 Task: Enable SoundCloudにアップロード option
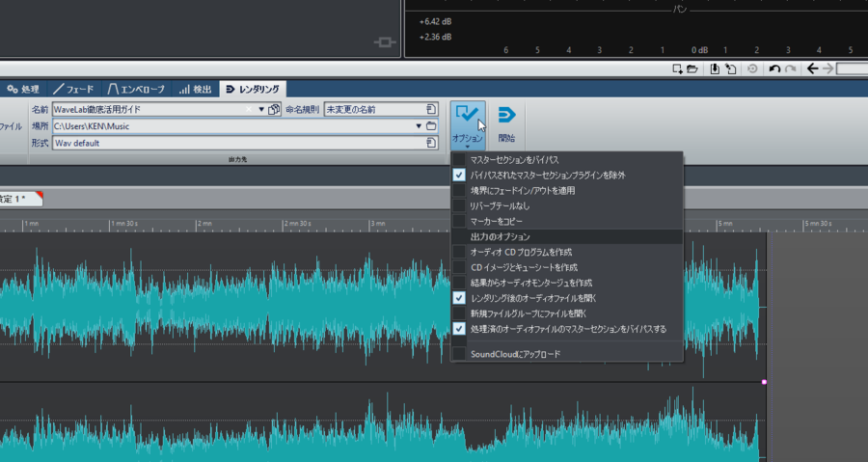(x=459, y=354)
